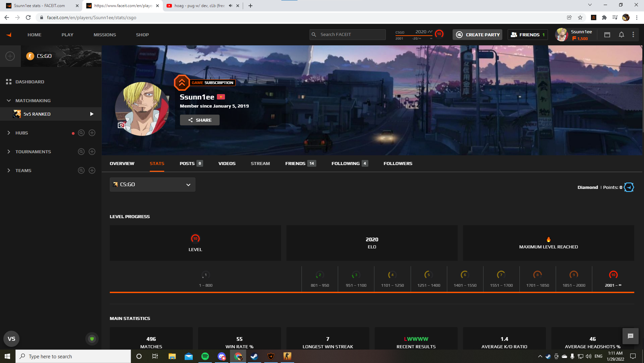Click the plus icon beside TEAMS
Viewport: 644px width, 363px height.
click(92, 170)
